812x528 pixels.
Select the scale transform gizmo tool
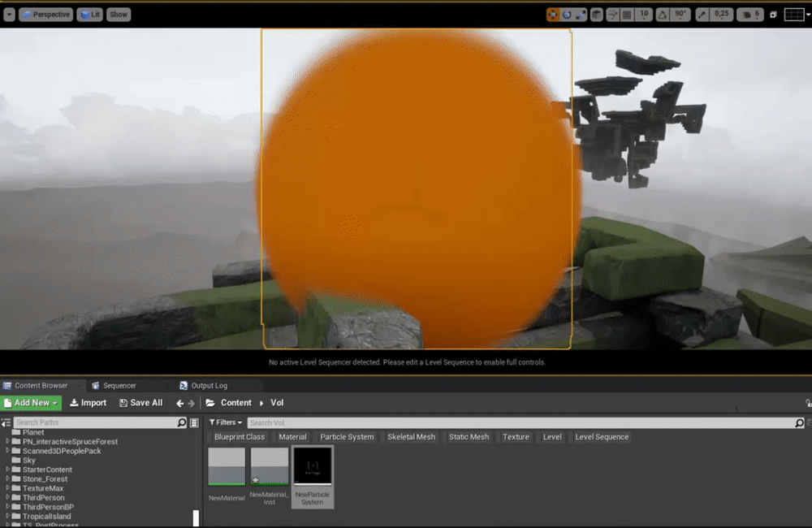tap(581, 15)
